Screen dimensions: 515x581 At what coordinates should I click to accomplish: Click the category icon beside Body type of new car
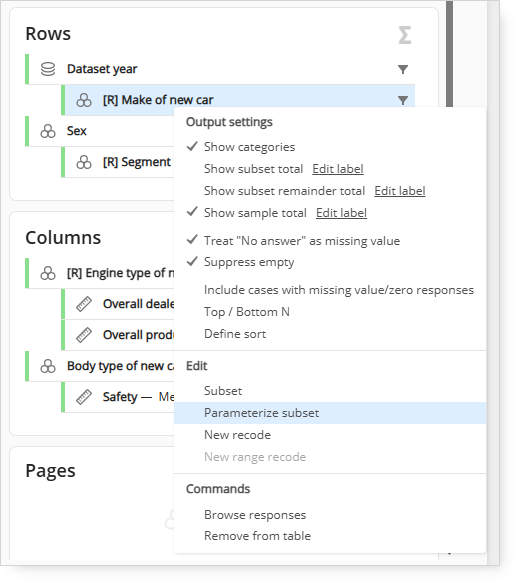point(48,366)
